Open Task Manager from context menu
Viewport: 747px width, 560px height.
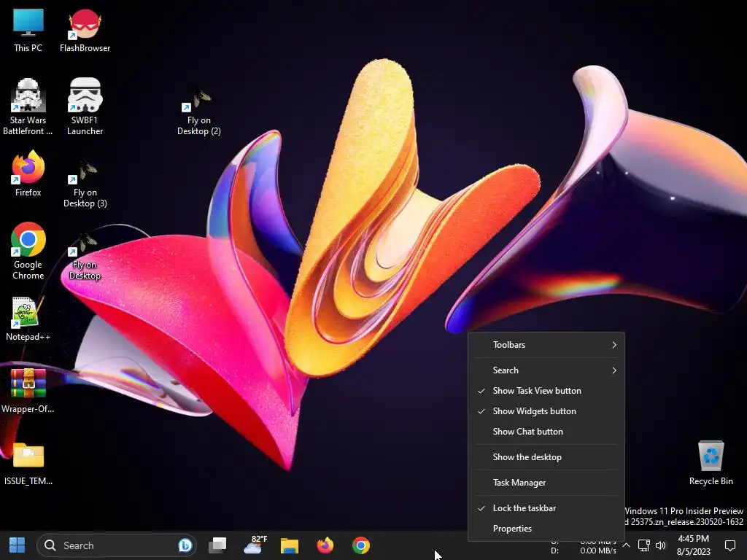point(546,483)
